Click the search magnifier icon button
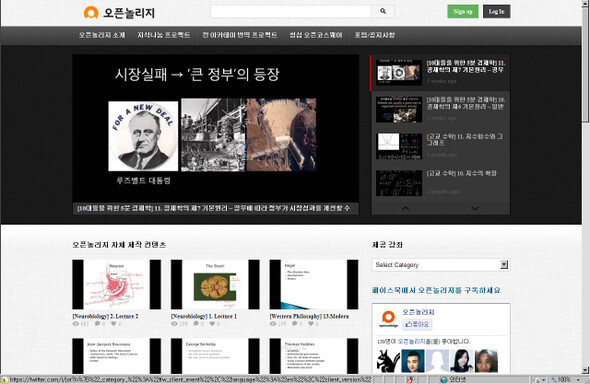This screenshot has width=590, height=384. click(x=383, y=11)
